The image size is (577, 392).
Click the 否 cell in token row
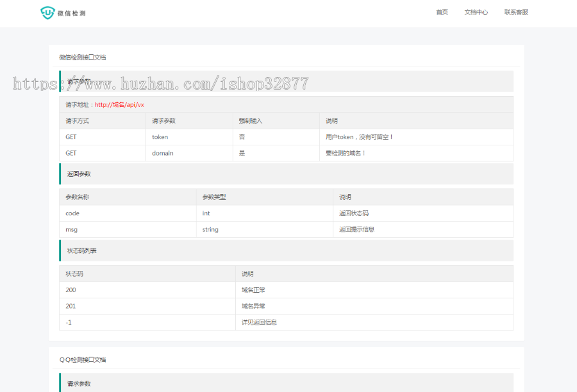coord(276,137)
